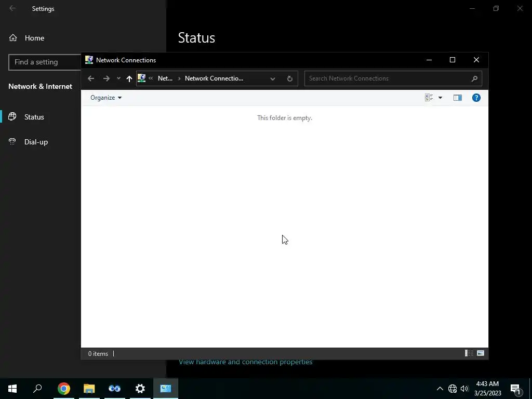Screen dimensions: 532x399
Task: Open clock showing 4:43 AM
Action: (x=487, y=389)
